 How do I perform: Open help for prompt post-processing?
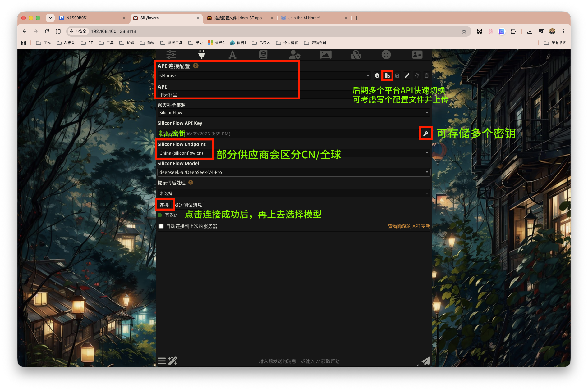(191, 183)
